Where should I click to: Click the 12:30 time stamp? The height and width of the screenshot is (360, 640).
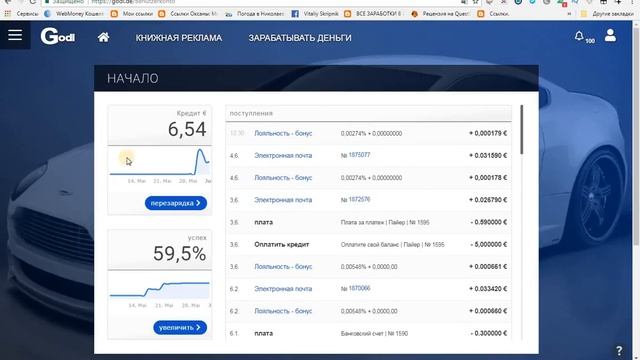click(x=237, y=133)
